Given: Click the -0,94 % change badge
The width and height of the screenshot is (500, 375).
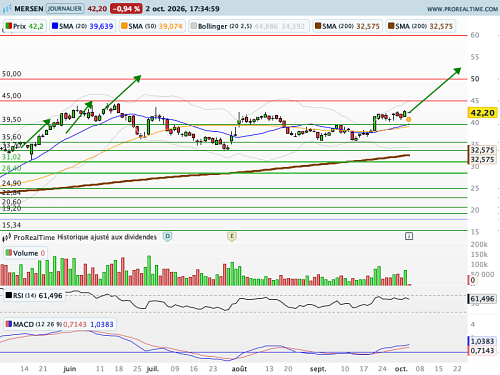Looking at the screenshot, I should [126, 9].
